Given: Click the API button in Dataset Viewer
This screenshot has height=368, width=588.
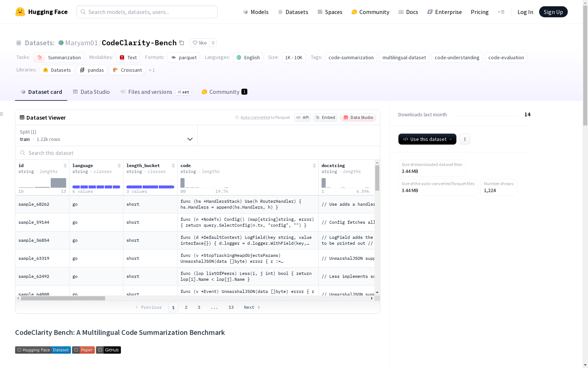Looking at the screenshot, I should [302, 117].
